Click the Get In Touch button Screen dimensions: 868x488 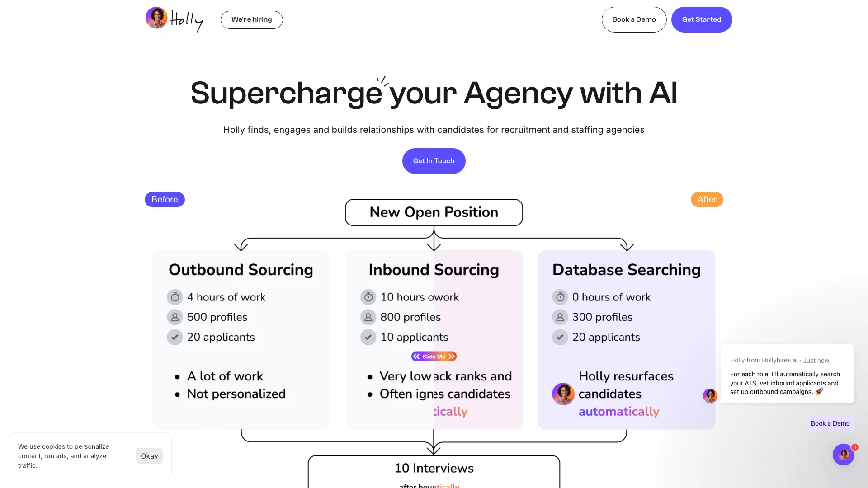pos(434,161)
